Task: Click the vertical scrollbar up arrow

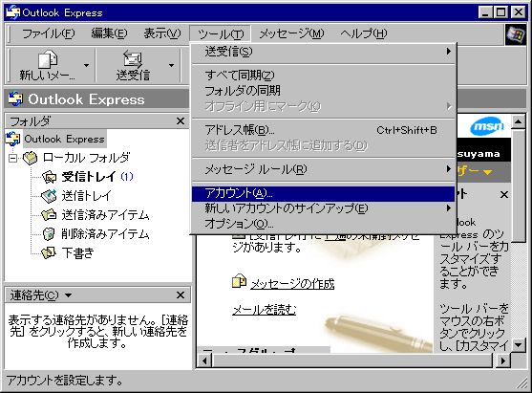Action: [x=519, y=121]
